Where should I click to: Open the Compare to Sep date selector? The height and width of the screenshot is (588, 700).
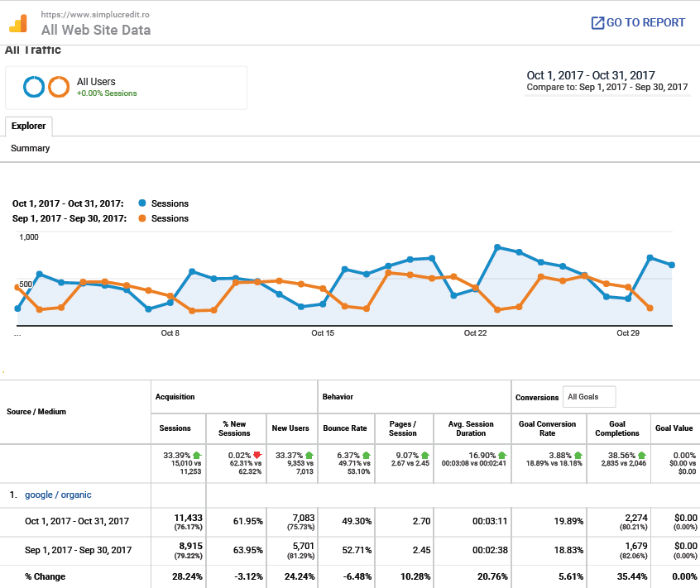click(x=608, y=87)
